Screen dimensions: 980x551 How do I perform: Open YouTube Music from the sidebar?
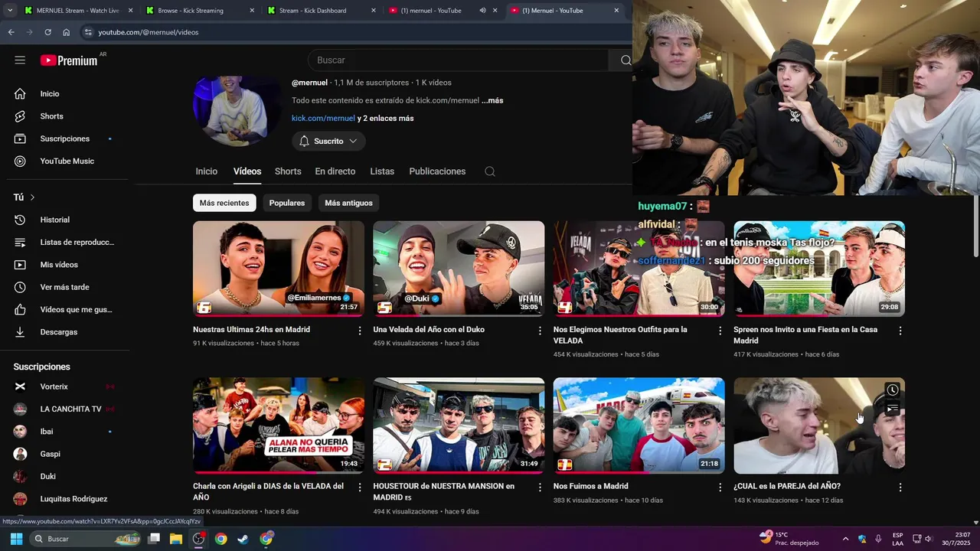click(69, 161)
